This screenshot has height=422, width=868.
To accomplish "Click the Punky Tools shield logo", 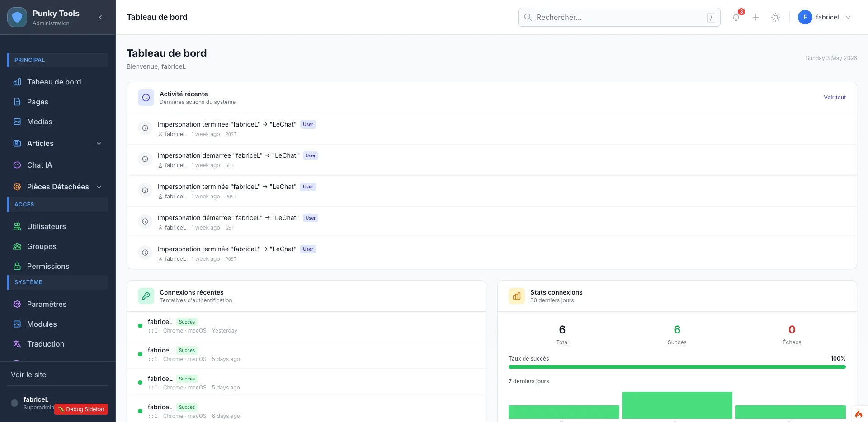I will click(x=17, y=17).
